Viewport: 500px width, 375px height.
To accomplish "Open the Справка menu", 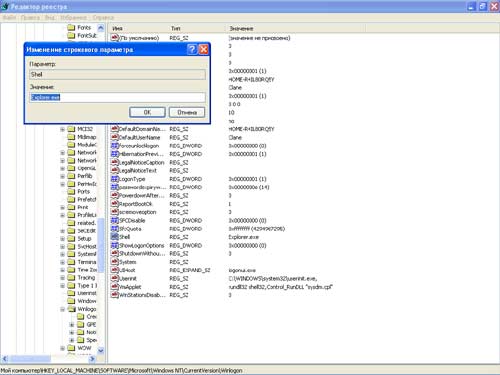I will [103, 17].
